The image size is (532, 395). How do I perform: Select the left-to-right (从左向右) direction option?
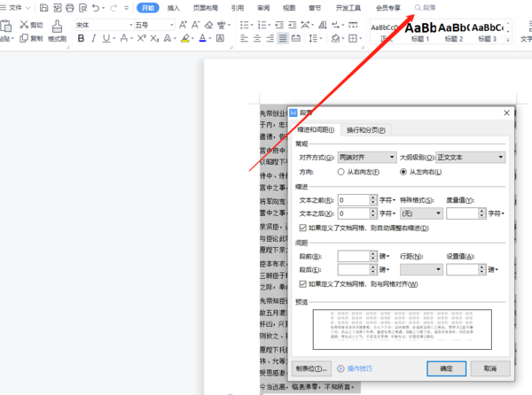point(404,172)
